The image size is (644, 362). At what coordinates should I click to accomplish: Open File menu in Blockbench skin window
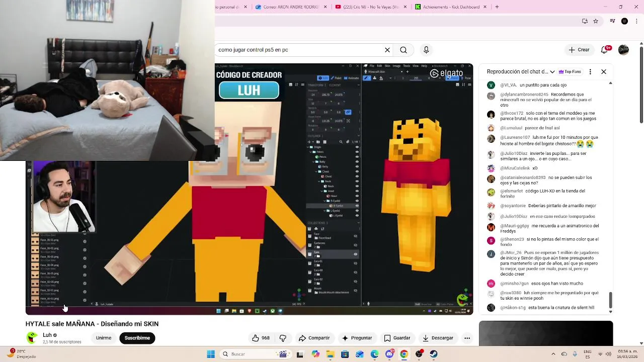coord(372,66)
